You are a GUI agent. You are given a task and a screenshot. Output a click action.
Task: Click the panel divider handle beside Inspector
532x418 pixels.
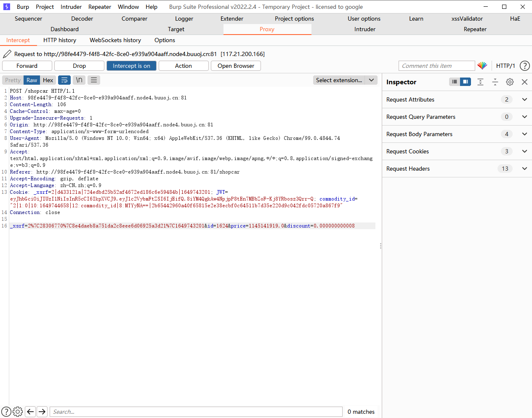click(380, 246)
